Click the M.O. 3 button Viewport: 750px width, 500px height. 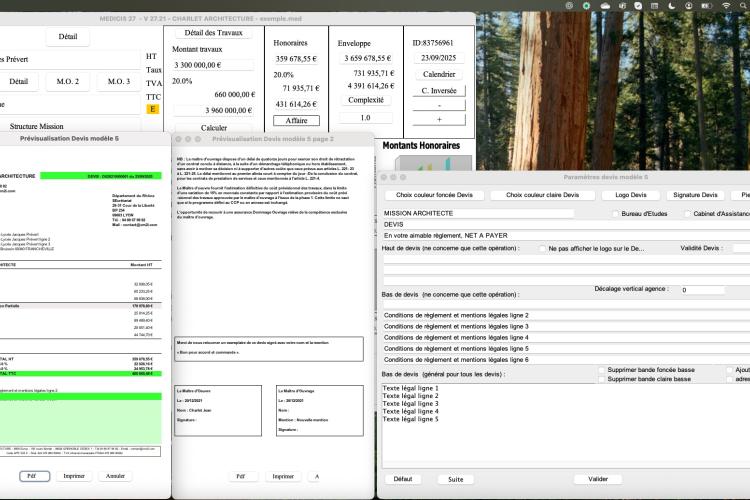119,82
